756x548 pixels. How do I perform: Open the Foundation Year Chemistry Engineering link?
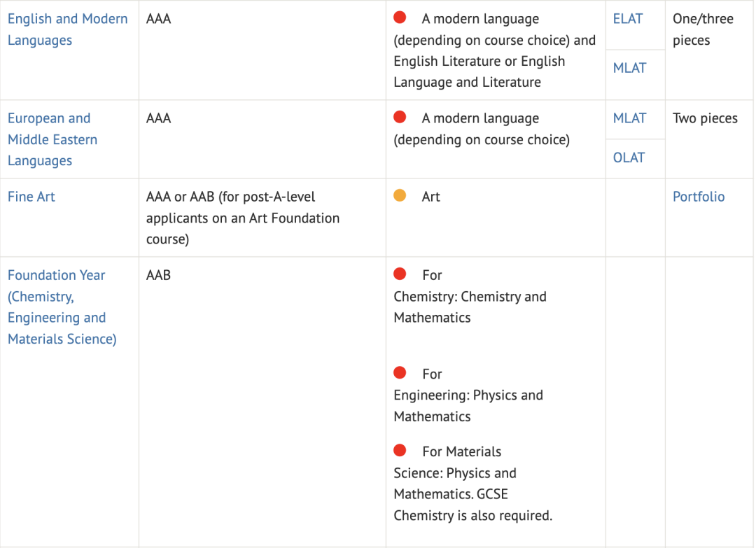point(62,307)
